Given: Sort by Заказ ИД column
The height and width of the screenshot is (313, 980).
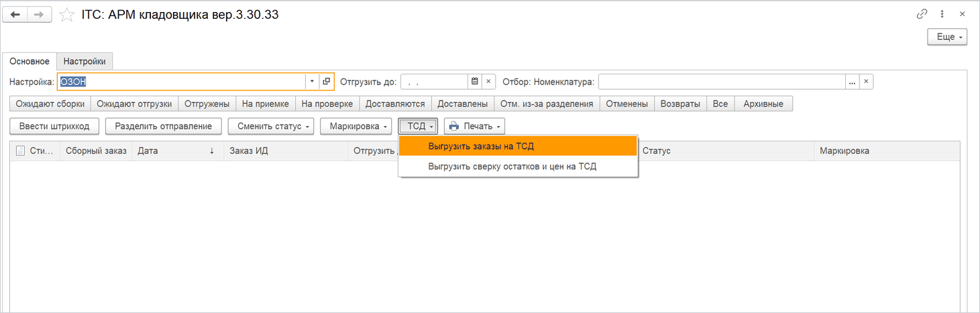Looking at the screenshot, I should (x=285, y=151).
